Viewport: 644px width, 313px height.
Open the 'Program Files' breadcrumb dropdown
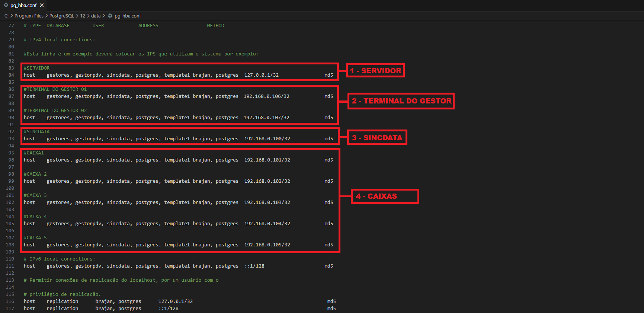pos(29,16)
